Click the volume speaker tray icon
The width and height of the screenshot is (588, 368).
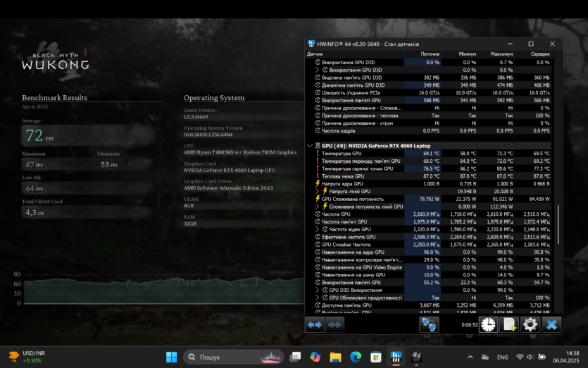click(530, 357)
